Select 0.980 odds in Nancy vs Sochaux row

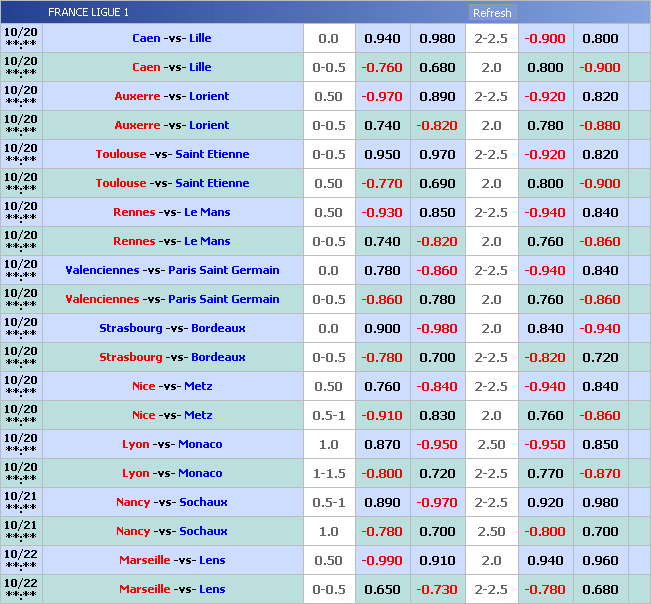[x=600, y=503]
